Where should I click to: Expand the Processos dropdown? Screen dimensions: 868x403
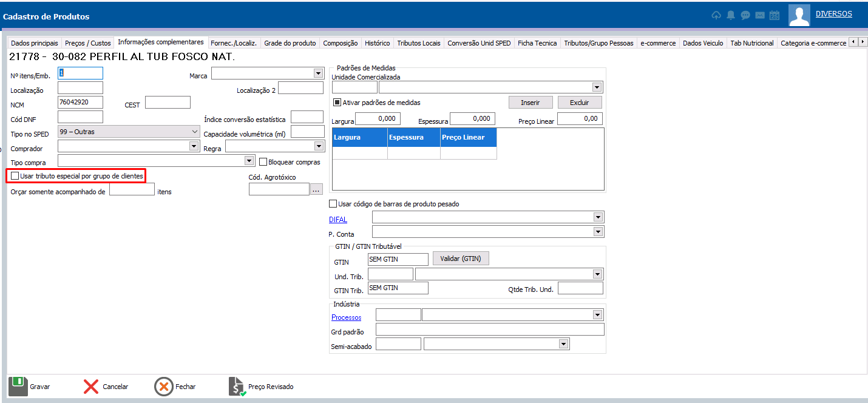tap(598, 315)
